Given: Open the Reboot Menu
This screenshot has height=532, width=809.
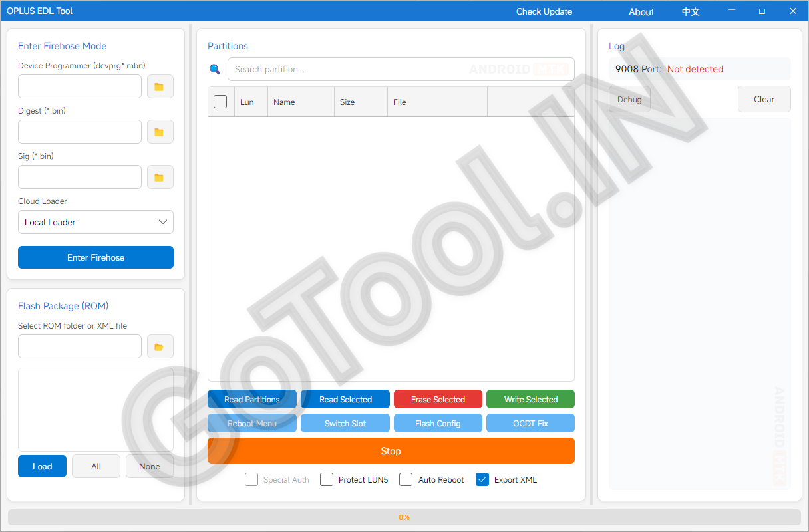Looking at the screenshot, I should click(252, 423).
